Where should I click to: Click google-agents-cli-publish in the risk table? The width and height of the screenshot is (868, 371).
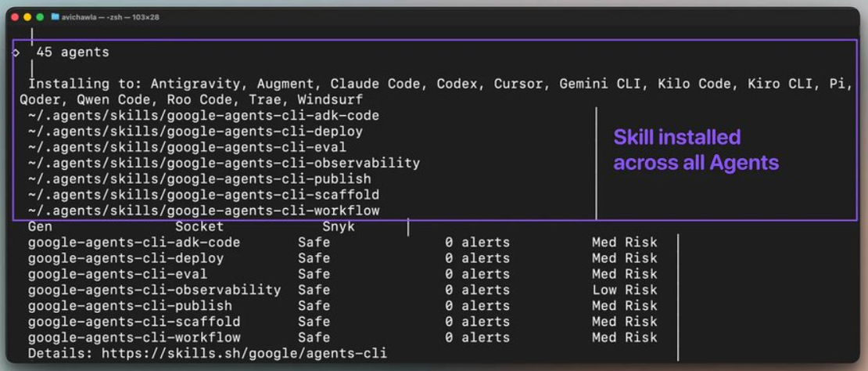(x=130, y=306)
